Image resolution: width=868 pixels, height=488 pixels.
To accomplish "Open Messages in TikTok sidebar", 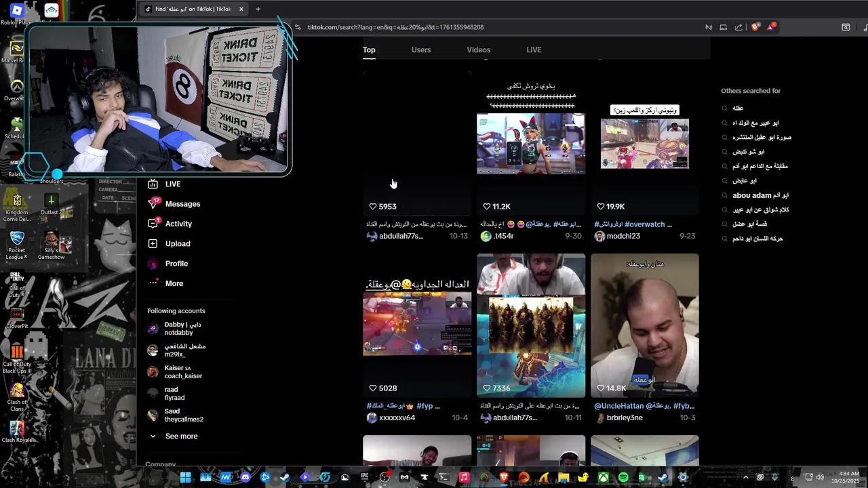I will [174, 204].
